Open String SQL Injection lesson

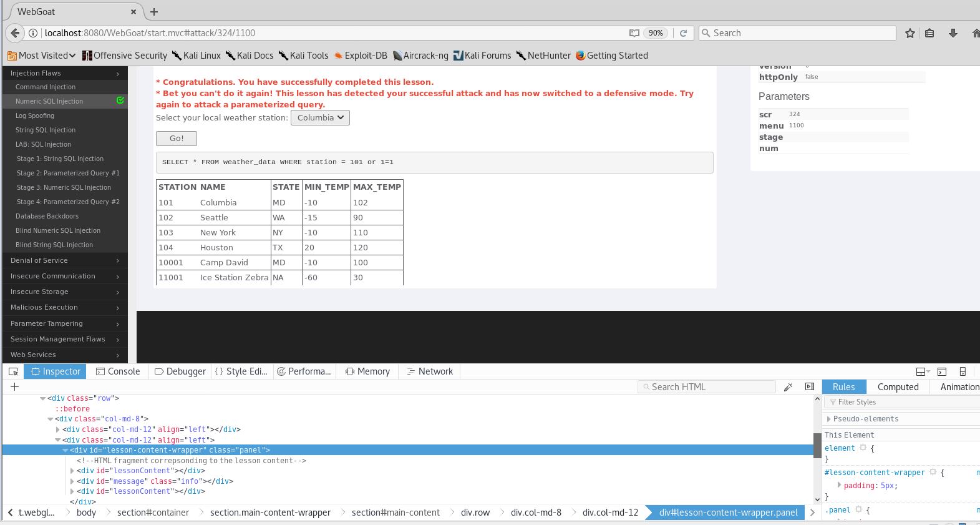pyautogui.click(x=46, y=130)
